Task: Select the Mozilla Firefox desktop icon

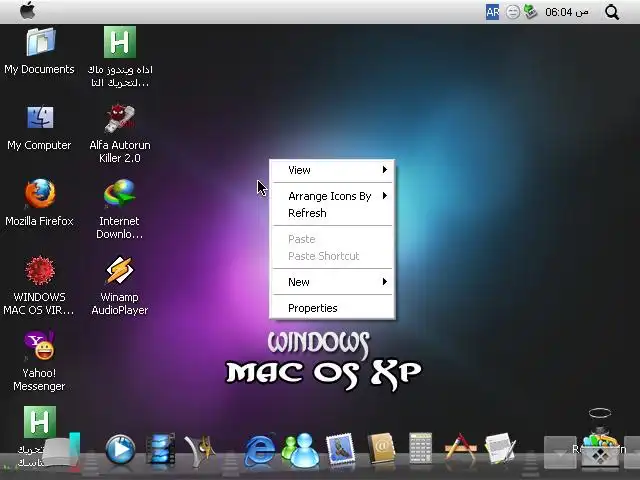Action: (39, 203)
